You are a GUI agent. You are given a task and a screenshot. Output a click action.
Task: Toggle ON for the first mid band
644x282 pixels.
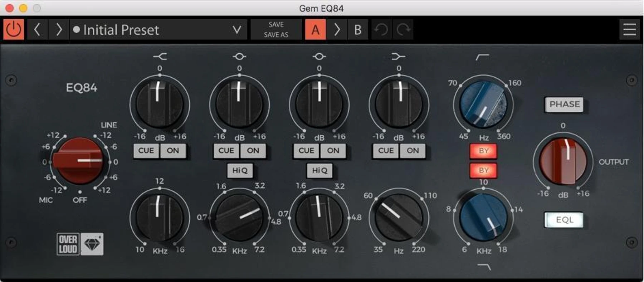253,151
